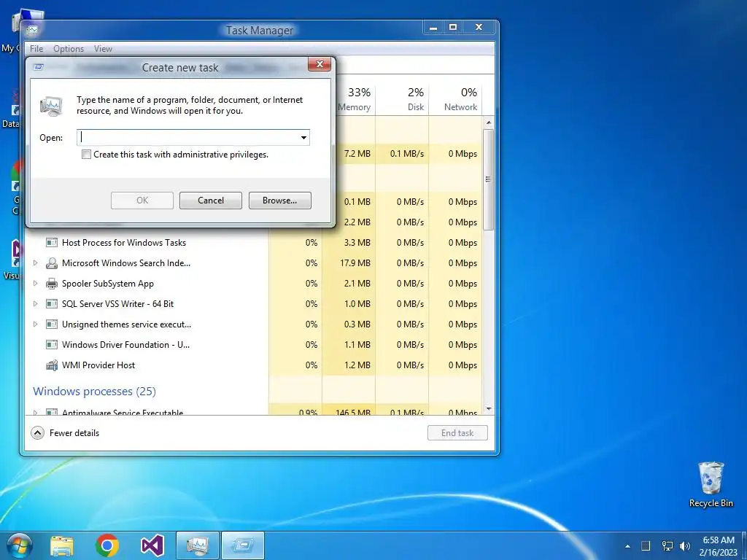
Task: Open the network tray icon
Action: coord(667,546)
